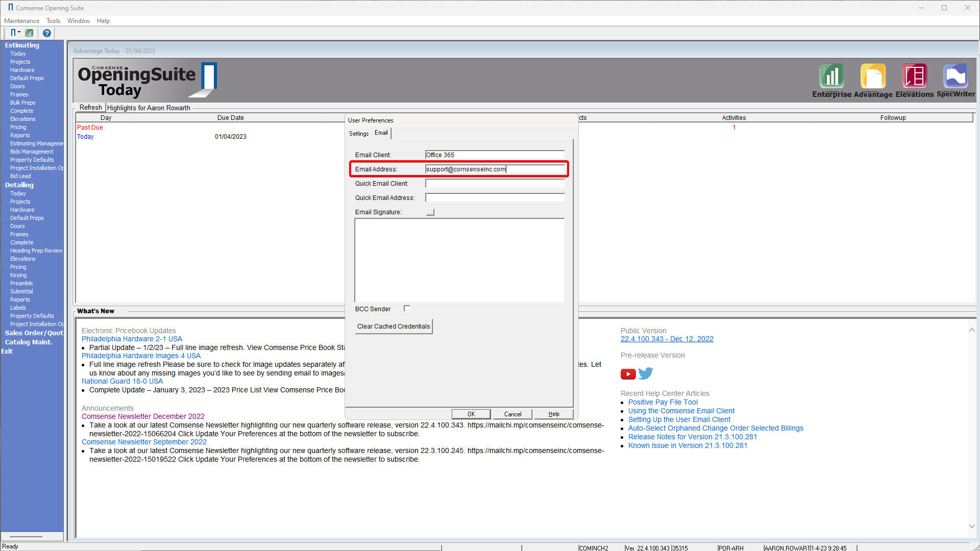Image resolution: width=980 pixels, height=551 pixels.
Task: Launch the Advantage module icon
Action: 873,81
